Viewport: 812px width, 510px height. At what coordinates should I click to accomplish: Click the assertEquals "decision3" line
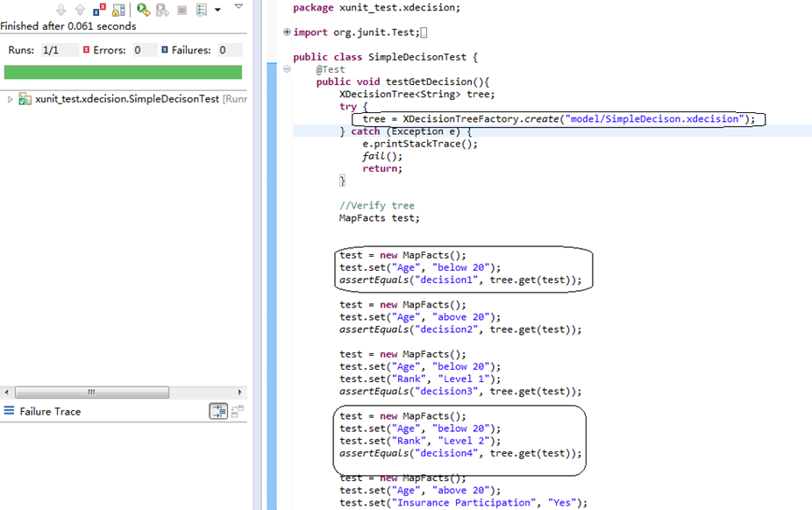[x=460, y=392]
